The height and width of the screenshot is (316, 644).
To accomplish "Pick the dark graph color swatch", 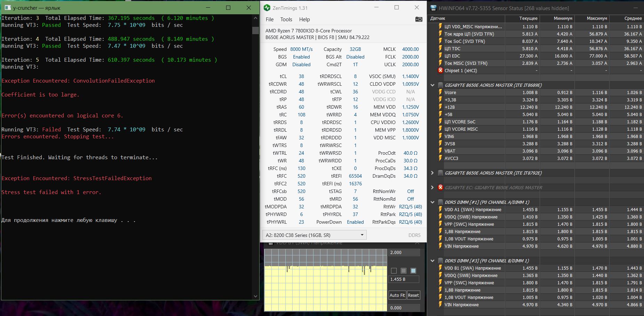I will click(x=394, y=271).
